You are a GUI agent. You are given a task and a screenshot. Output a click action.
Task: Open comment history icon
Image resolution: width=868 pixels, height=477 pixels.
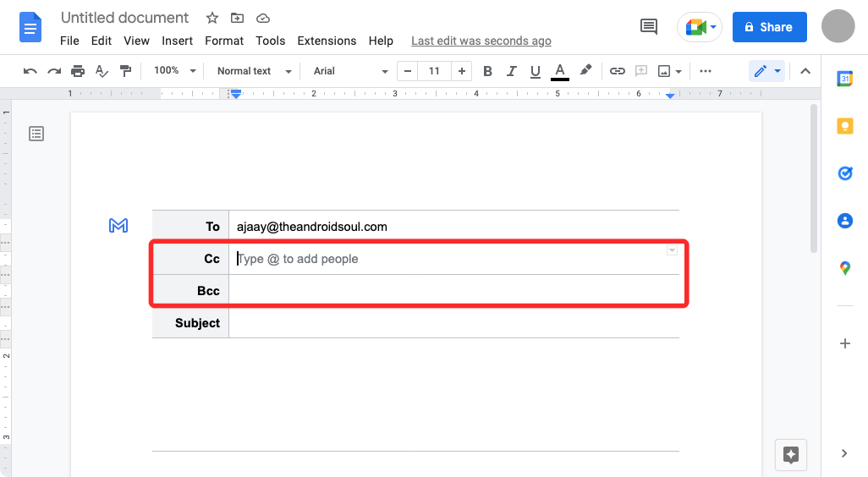[x=649, y=26]
